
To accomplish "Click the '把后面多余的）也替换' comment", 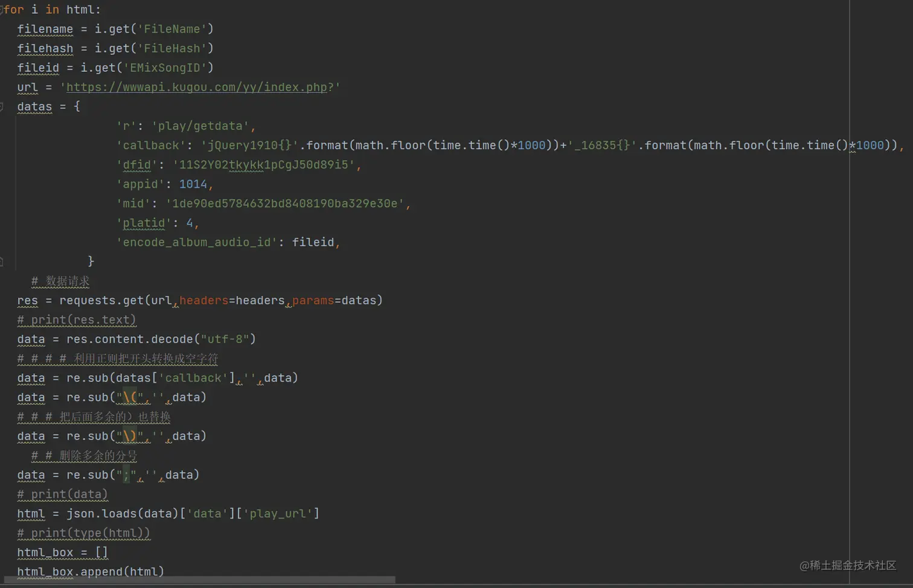I will 94,417.
